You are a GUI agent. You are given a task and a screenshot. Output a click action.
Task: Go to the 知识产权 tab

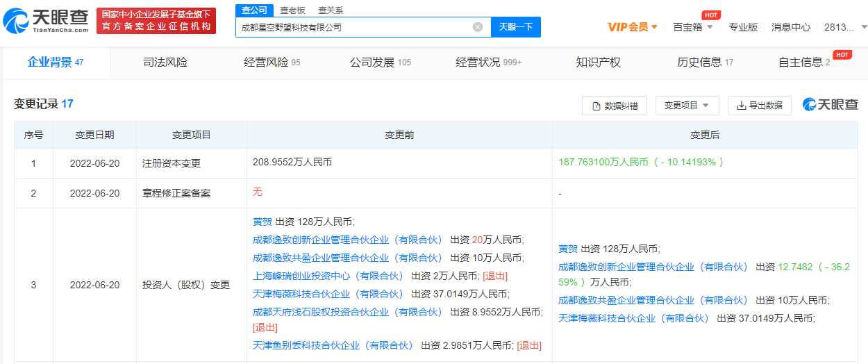598,63
